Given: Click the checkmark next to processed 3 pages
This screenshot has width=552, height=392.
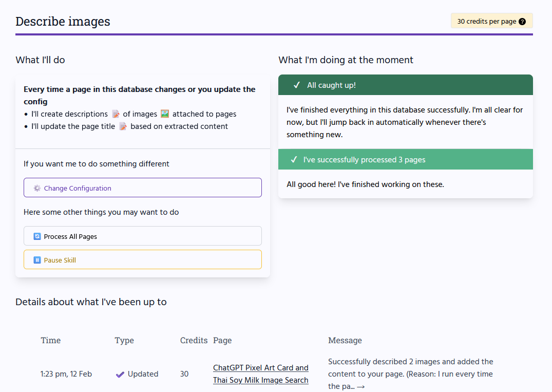Looking at the screenshot, I should pyautogui.click(x=294, y=160).
